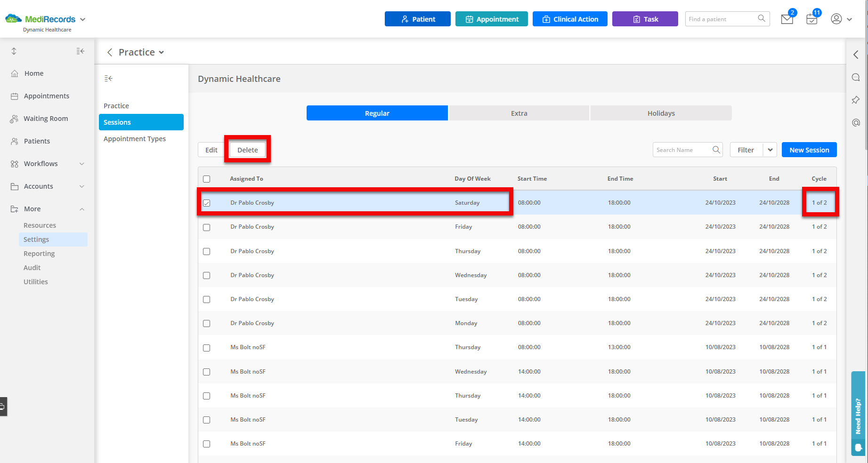Tick Dr Pablo Crosby Thursday checkbox
The width and height of the screenshot is (868, 463).
[x=207, y=251]
